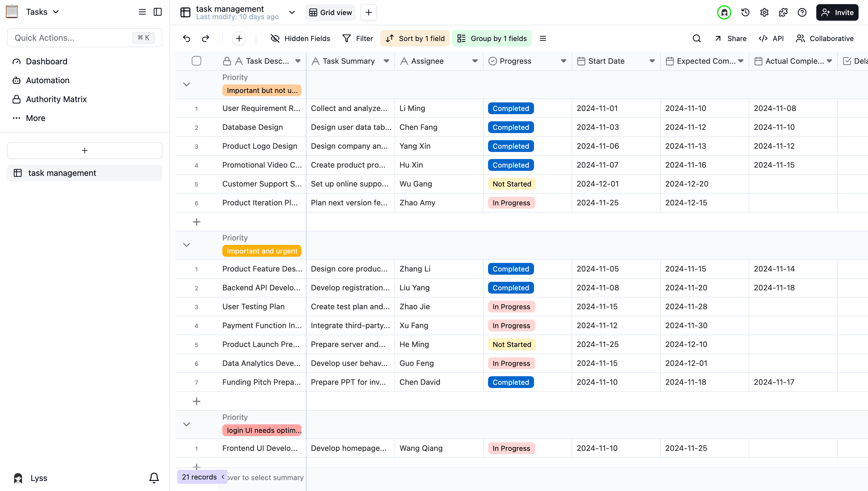Click the collapse arrow beside 21 records
This screenshot has height=491, width=868.
(223, 477)
